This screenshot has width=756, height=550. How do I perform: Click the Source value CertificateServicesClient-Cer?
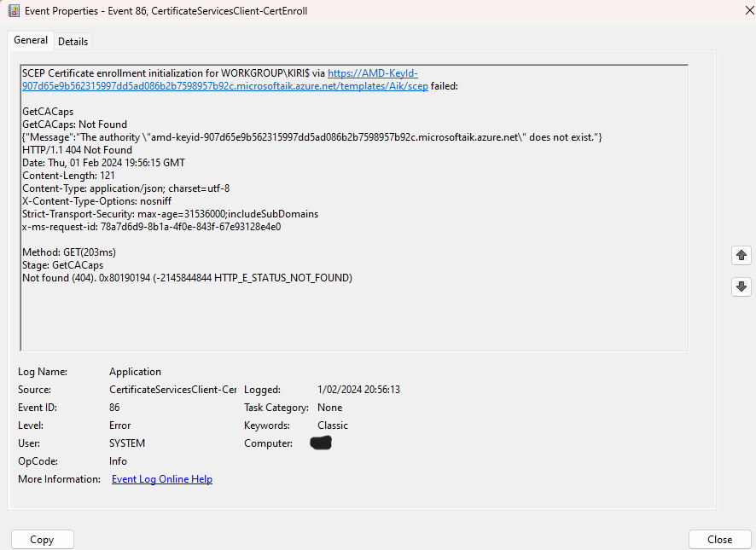pyautogui.click(x=172, y=390)
